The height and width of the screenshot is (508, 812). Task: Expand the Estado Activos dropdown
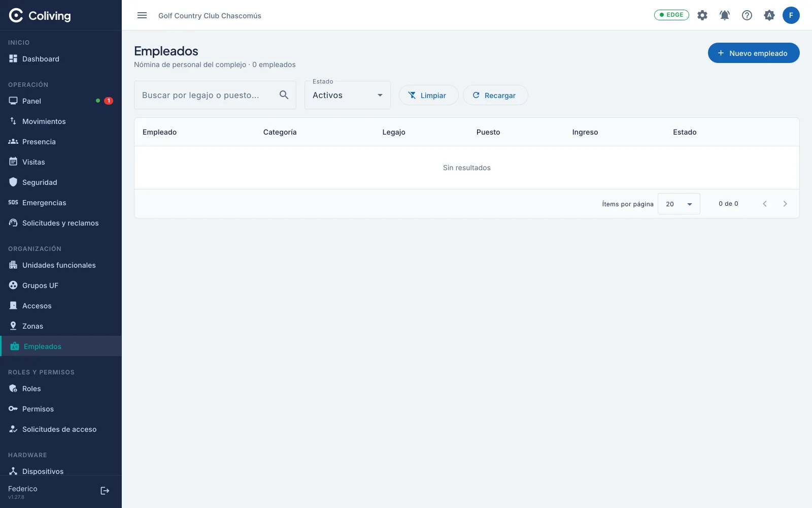point(348,95)
